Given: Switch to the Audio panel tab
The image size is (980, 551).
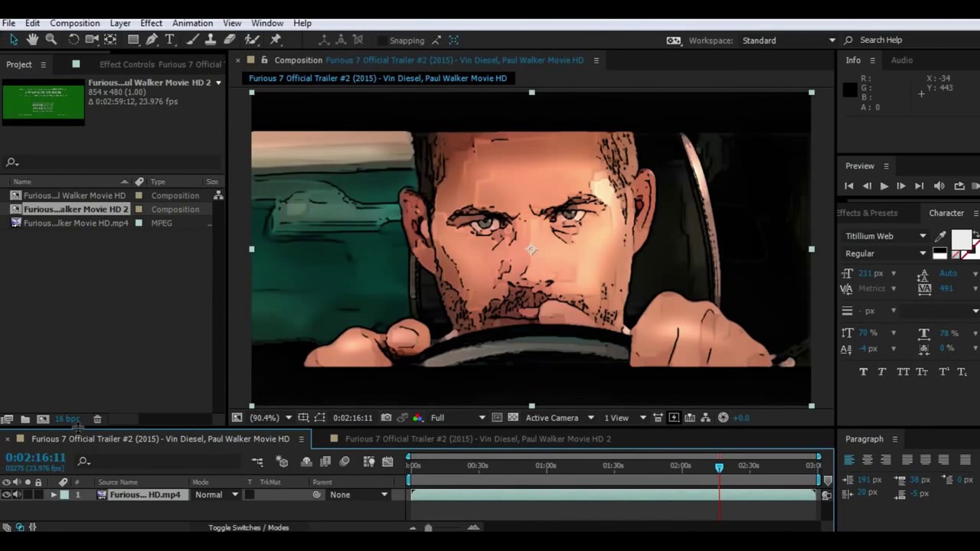Looking at the screenshot, I should coord(901,60).
